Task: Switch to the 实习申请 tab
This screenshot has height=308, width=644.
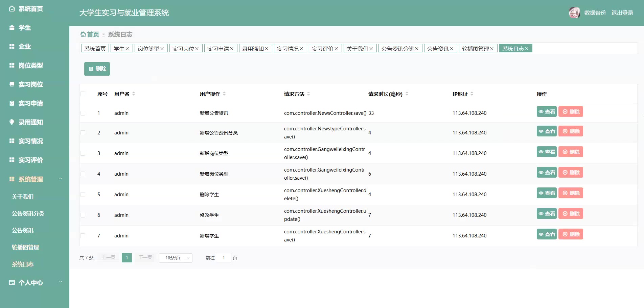Action: (218, 49)
